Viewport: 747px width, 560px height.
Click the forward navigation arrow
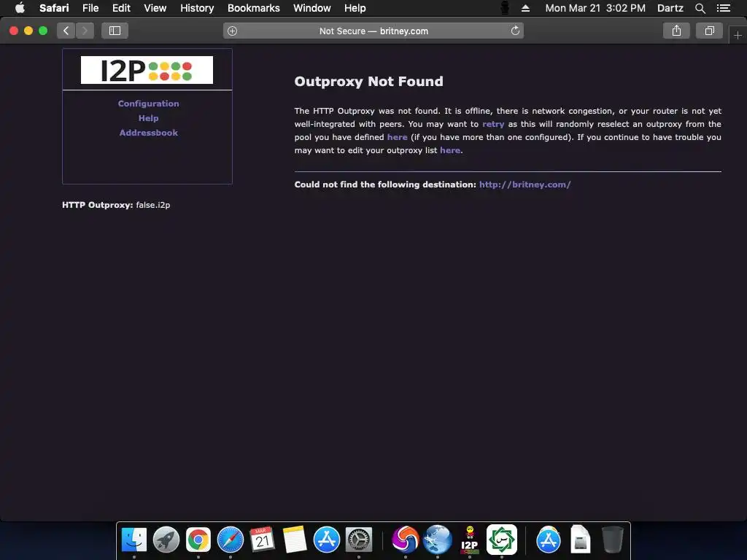(85, 31)
